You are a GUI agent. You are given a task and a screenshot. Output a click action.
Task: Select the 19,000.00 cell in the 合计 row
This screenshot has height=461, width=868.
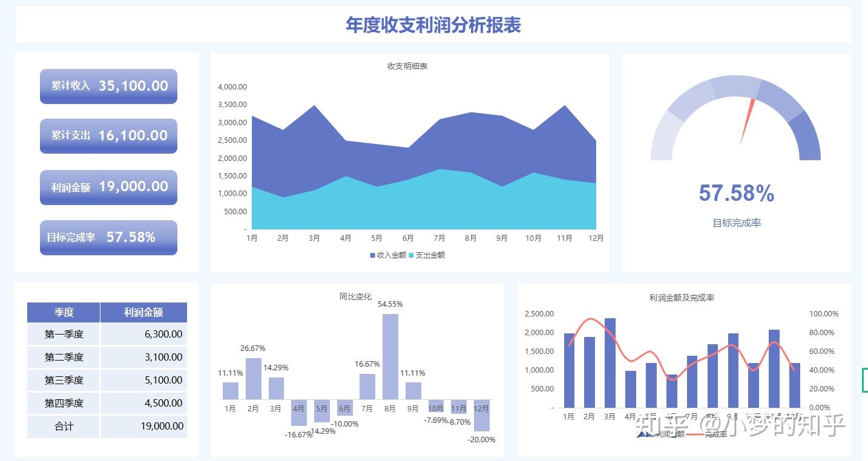click(x=143, y=426)
